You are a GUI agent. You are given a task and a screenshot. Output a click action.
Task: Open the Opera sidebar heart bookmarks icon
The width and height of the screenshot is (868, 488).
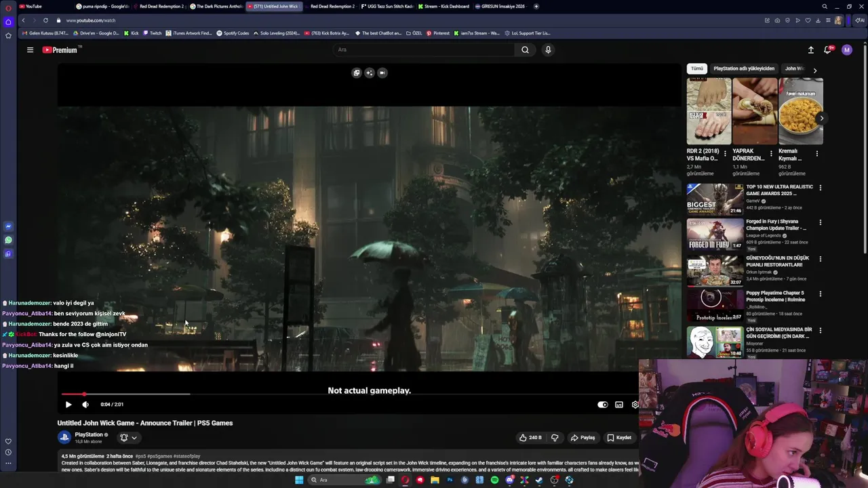pos(8,441)
